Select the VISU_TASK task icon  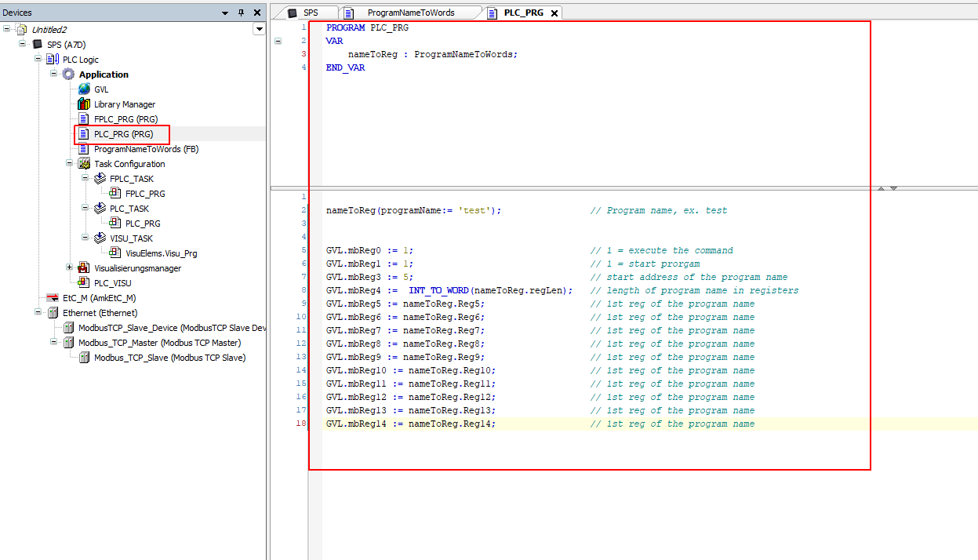100,238
